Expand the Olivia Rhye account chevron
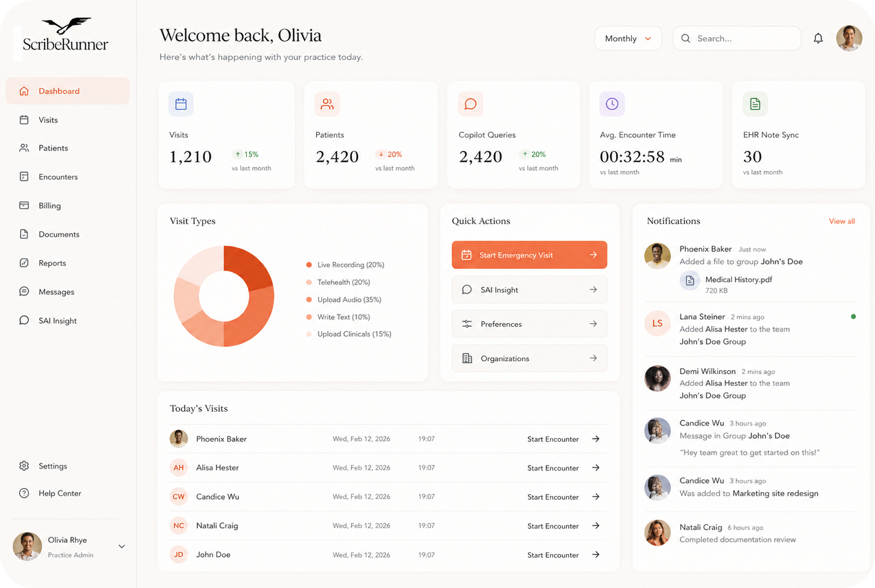Image resolution: width=875 pixels, height=588 pixels. click(x=122, y=547)
